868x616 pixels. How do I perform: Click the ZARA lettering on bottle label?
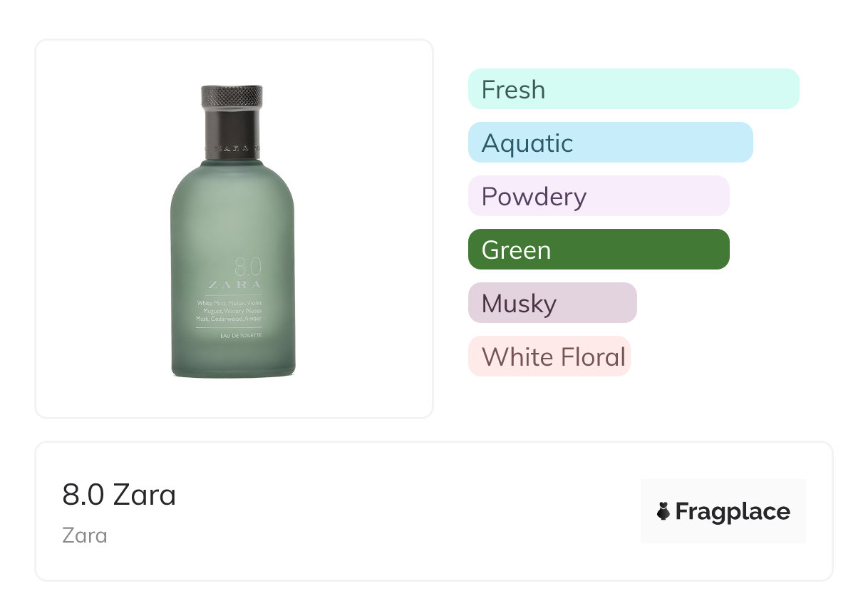[234, 285]
